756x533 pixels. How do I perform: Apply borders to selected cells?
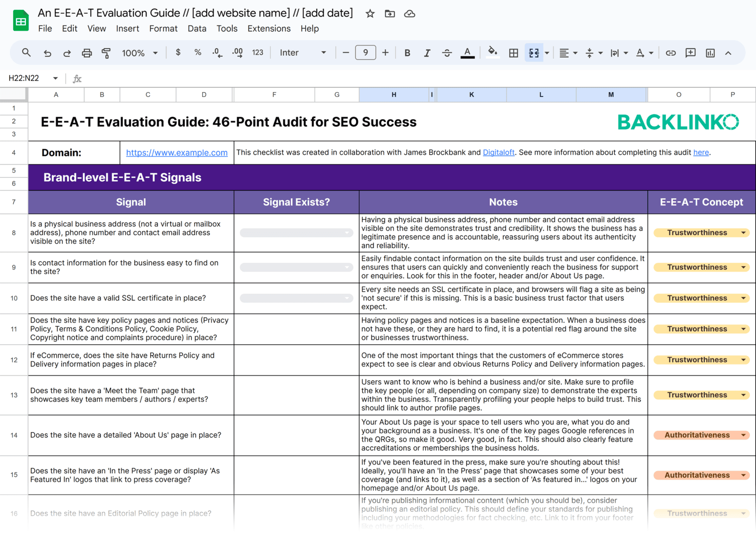[x=513, y=52]
